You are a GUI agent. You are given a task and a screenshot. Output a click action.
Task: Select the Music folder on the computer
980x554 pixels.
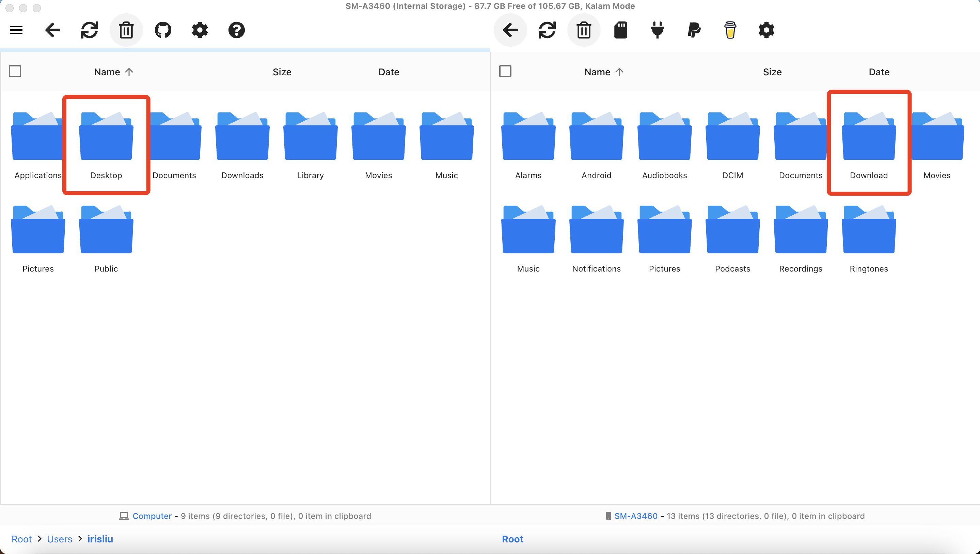tap(447, 146)
